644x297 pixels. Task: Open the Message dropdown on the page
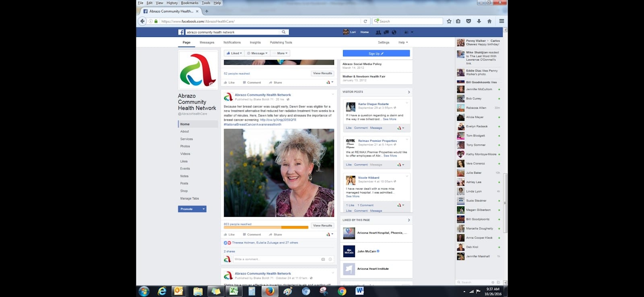257,53
